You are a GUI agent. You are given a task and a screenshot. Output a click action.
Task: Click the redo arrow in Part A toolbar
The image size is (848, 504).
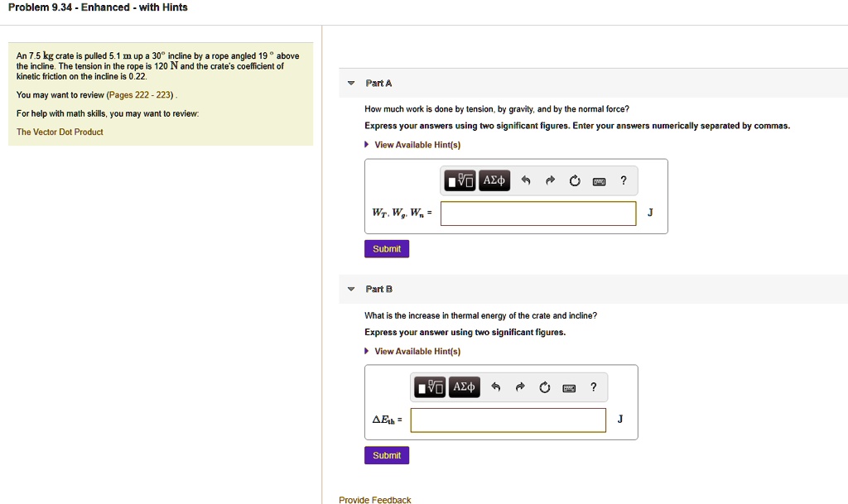(x=550, y=180)
